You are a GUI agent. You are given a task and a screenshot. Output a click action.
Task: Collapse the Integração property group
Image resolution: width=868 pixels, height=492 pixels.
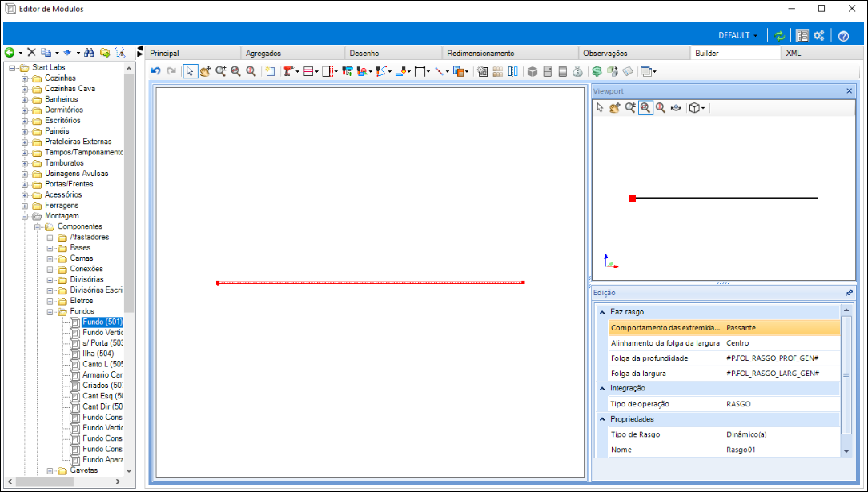point(601,389)
